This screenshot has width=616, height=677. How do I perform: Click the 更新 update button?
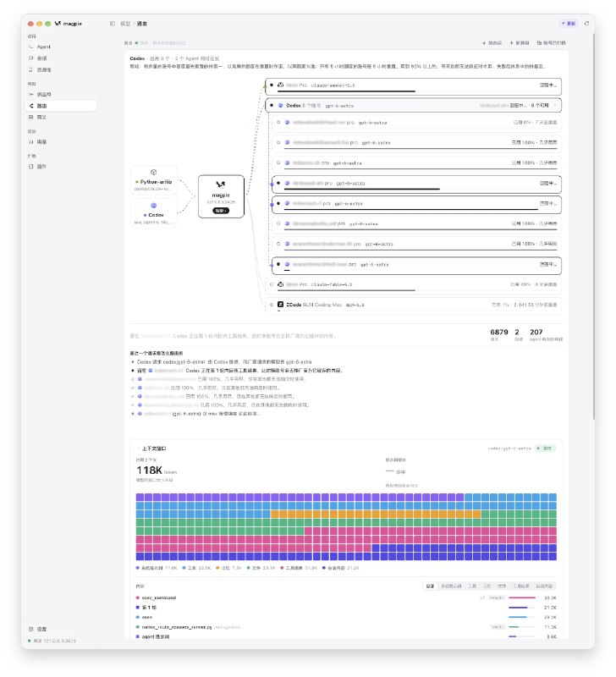coord(569,24)
